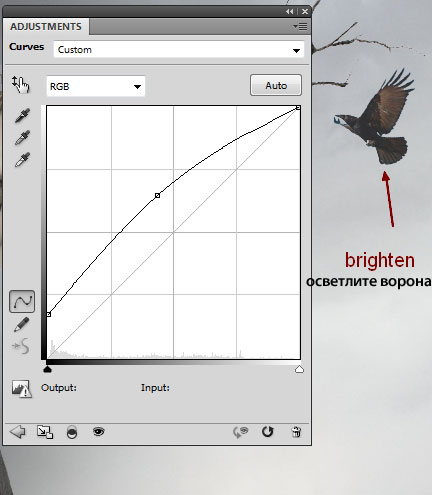The height and width of the screenshot is (495, 432).
Task: Open the Adjustments panel flyout menu
Action: point(300,26)
